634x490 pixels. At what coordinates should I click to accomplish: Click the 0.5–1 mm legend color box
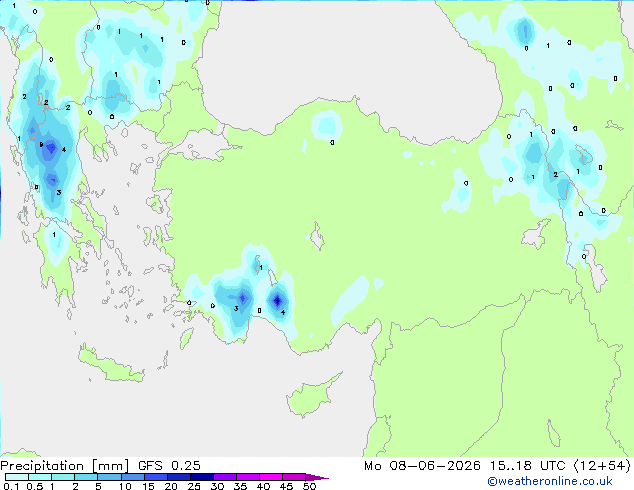pos(40,477)
